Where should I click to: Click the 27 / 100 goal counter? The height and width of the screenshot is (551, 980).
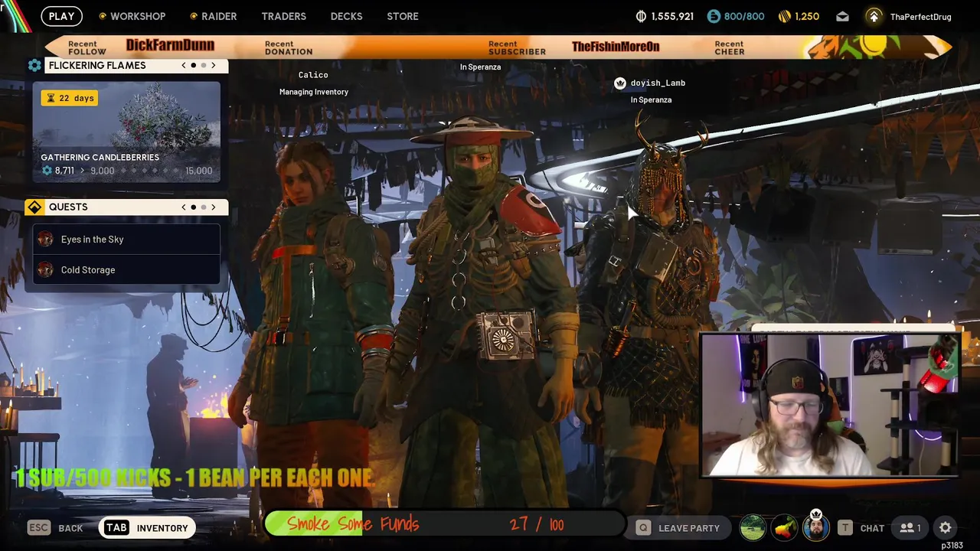coord(536,525)
